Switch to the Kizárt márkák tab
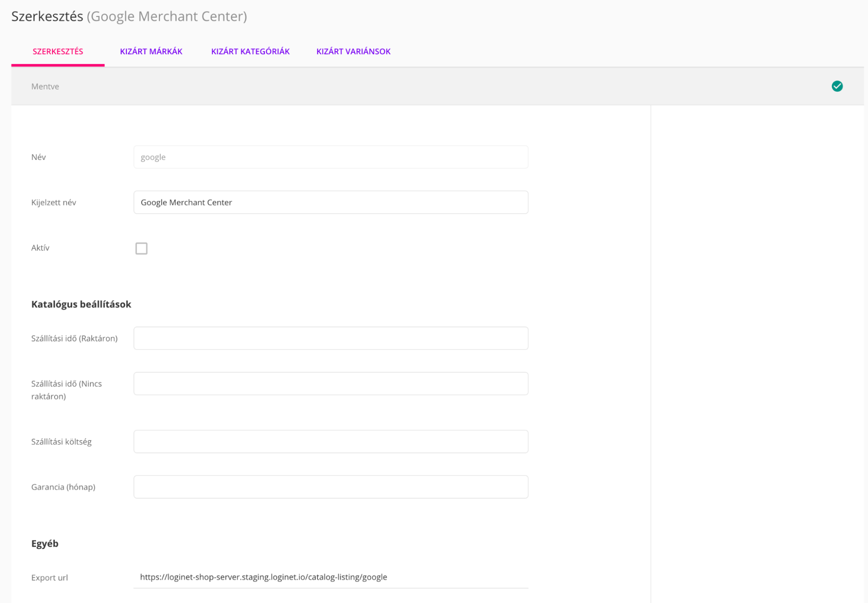 [x=151, y=51]
